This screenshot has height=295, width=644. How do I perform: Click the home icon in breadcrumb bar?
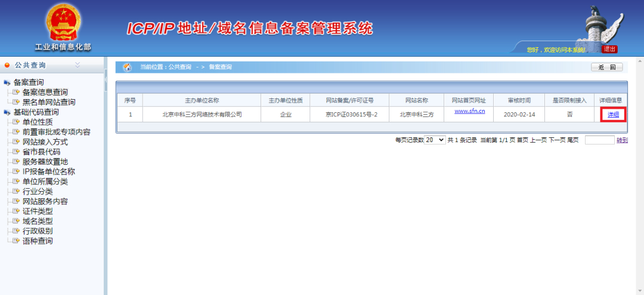coord(128,67)
